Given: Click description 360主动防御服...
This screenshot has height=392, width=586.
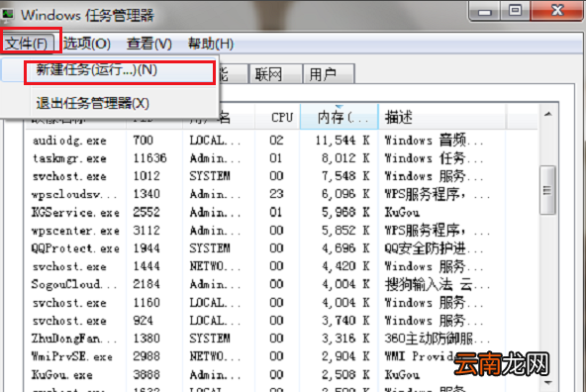Looking at the screenshot, I should click(x=438, y=339).
